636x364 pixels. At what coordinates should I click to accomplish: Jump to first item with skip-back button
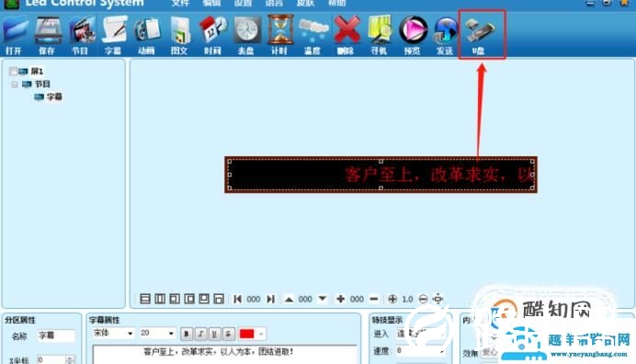[238, 299]
